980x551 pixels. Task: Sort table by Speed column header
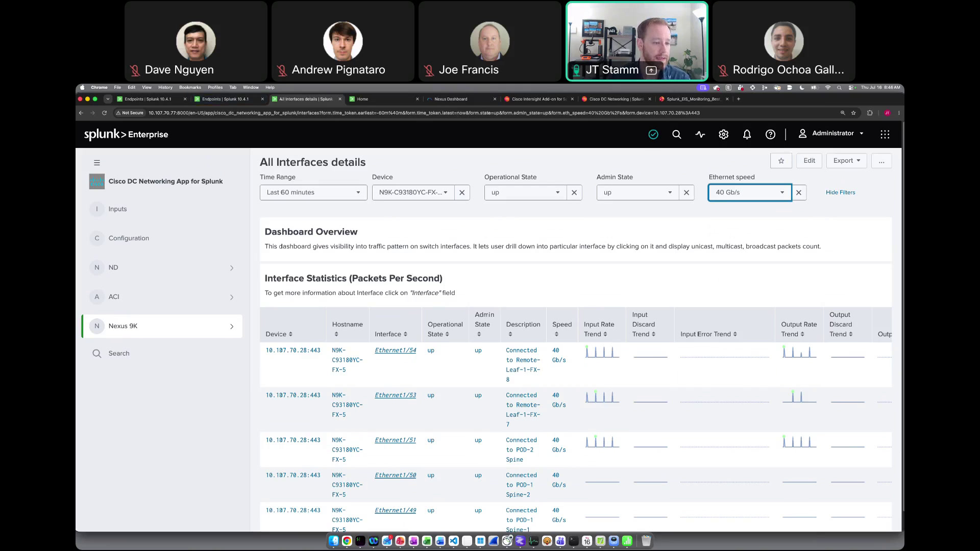tap(561, 329)
